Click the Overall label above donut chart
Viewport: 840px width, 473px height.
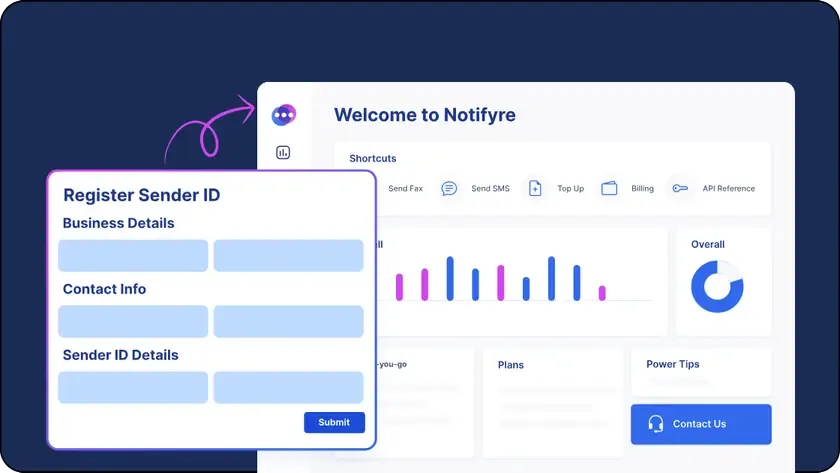pyautogui.click(x=708, y=244)
